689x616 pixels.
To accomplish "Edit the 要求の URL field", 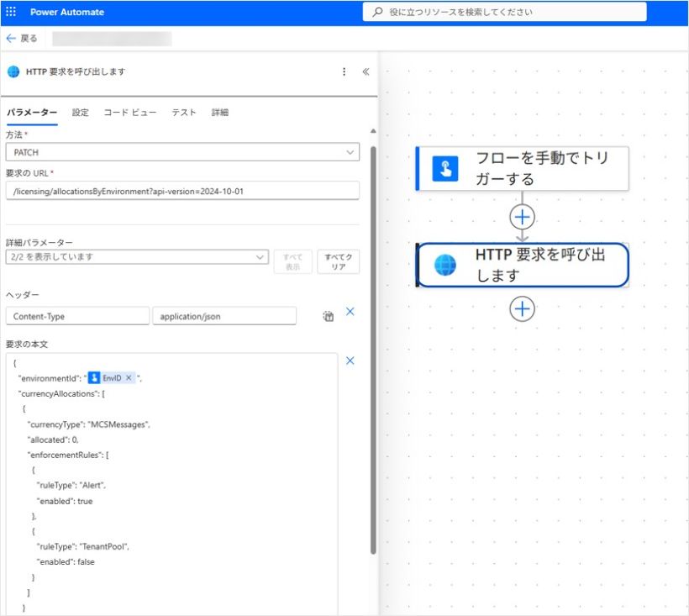I will pyautogui.click(x=182, y=191).
